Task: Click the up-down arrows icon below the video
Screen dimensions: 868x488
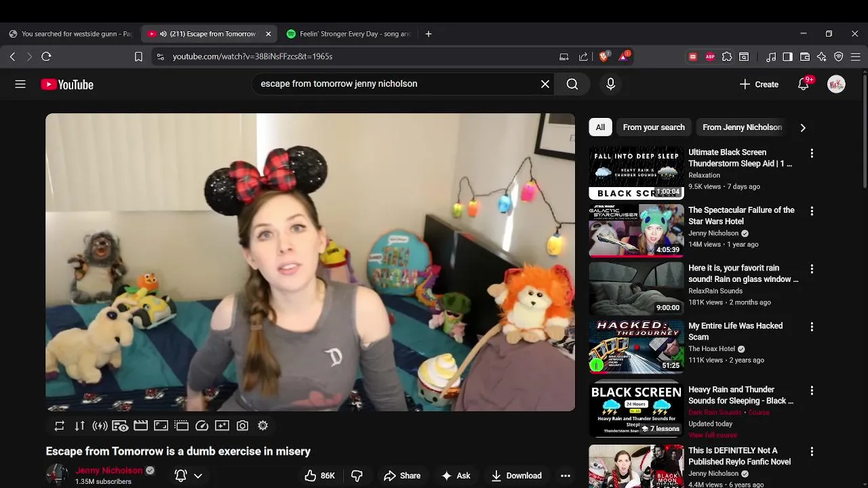Action: 80,426
